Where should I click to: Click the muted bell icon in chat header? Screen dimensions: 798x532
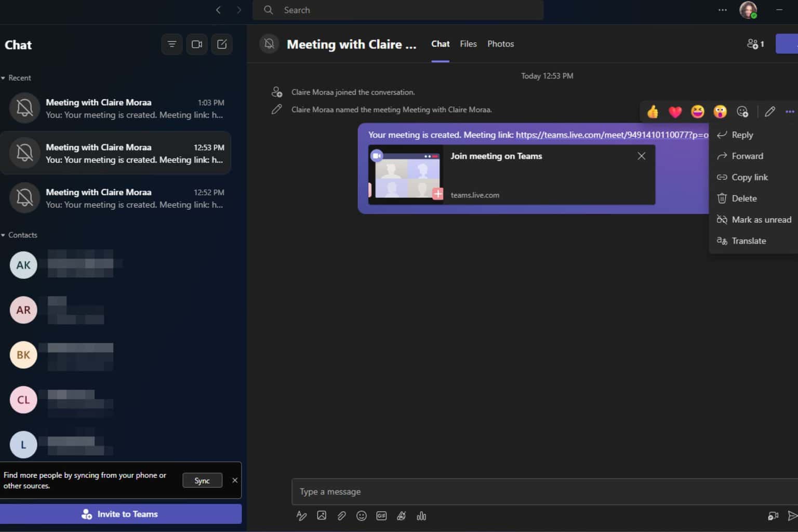pyautogui.click(x=269, y=44)
